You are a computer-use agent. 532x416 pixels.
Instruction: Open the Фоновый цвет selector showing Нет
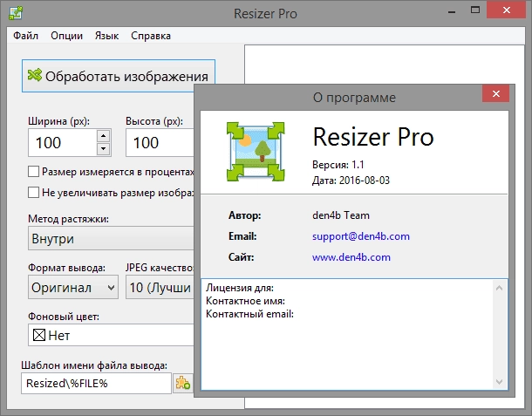[111, 335]
